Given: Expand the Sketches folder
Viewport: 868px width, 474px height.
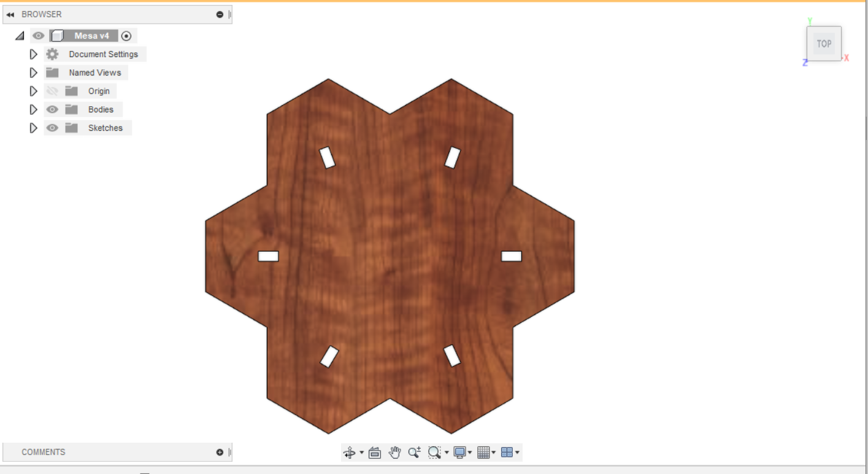Looking at the screenshot, I should [34, 128].
